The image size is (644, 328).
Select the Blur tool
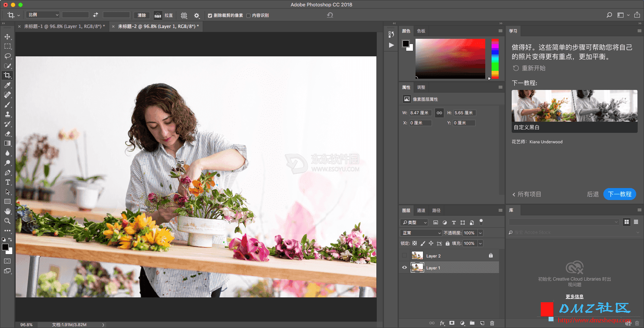pos(7,153)
